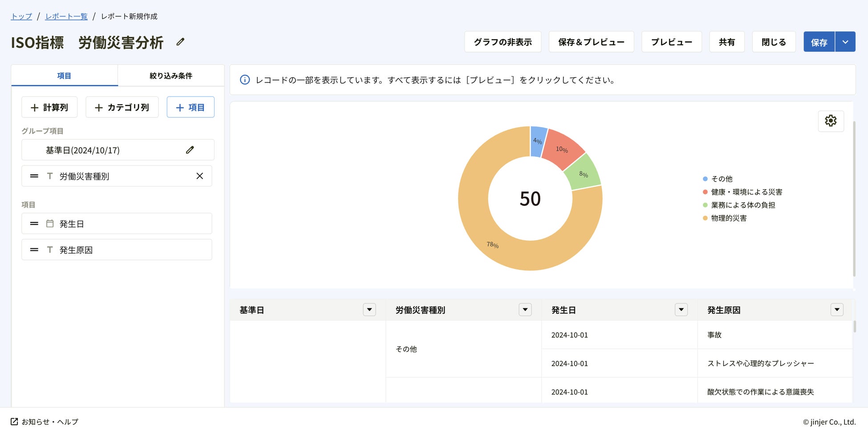Click the drag handle on 発生日 item
The image size is (868, 432).
(x=34, y=224)
